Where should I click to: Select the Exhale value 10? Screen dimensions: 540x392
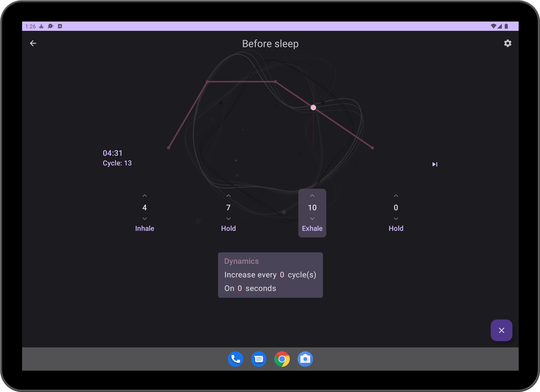(312, 207)
